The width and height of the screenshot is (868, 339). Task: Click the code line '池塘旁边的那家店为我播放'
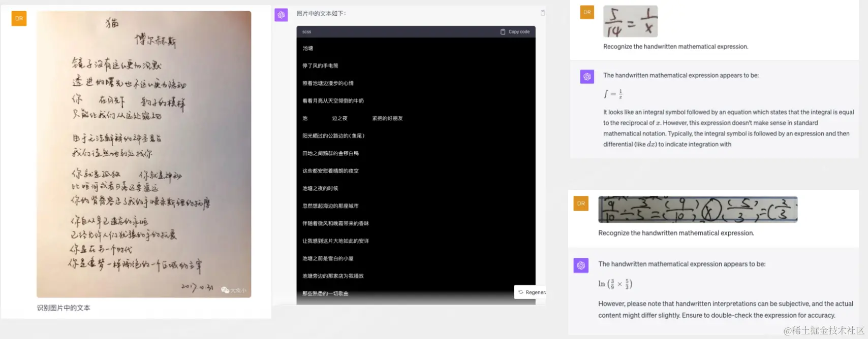[333, 276]
